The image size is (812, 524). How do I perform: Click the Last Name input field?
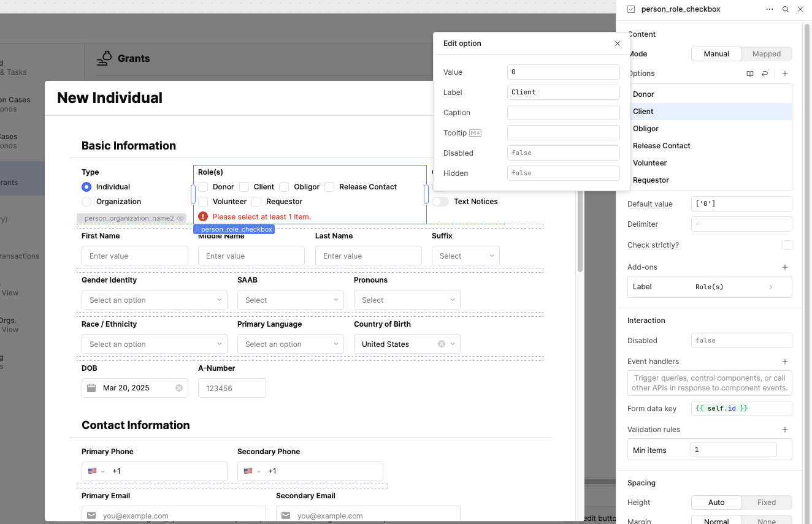(x=369, y=256)
